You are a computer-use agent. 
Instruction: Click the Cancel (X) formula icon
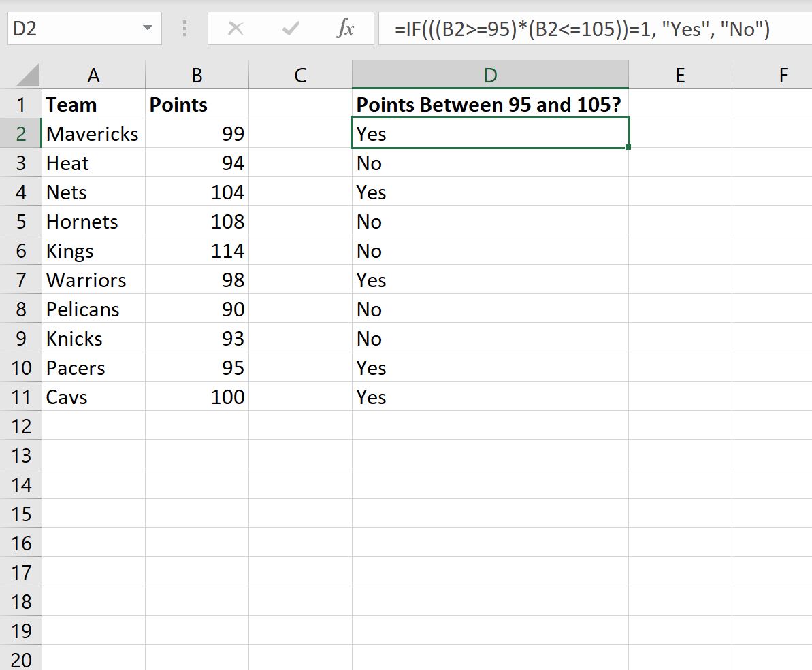tap(236, 29)
